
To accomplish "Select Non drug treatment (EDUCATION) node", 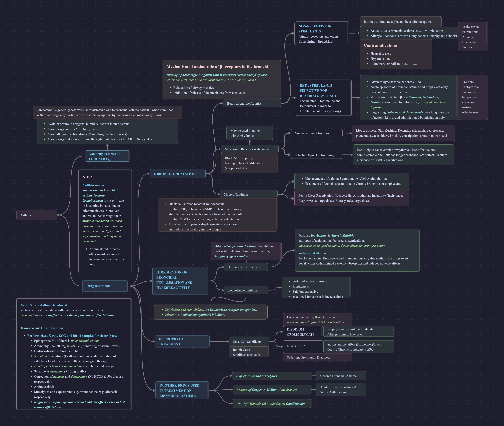I will (x=107, y=156).
